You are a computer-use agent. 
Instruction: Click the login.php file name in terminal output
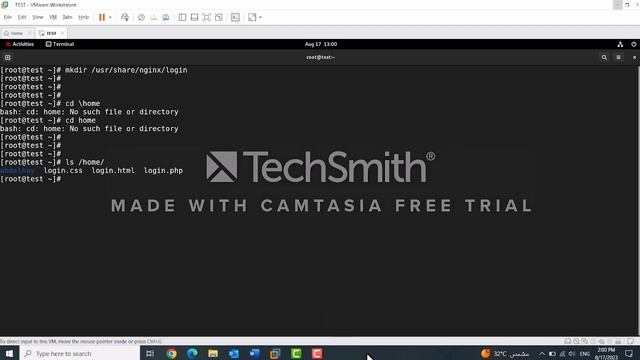163,171
